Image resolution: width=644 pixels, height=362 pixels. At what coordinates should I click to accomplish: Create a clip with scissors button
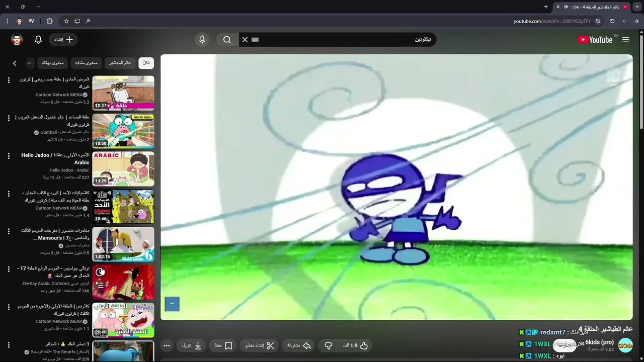click(260, 345)
